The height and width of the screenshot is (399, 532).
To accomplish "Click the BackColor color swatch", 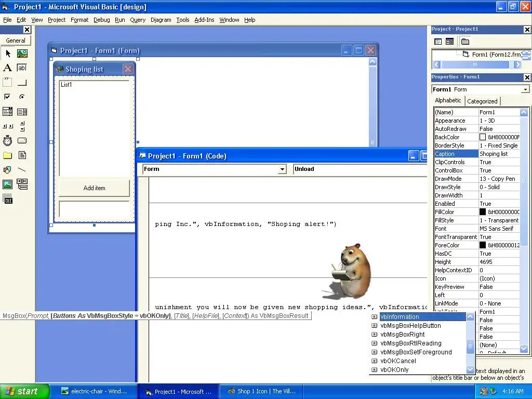I will [483, 137].
